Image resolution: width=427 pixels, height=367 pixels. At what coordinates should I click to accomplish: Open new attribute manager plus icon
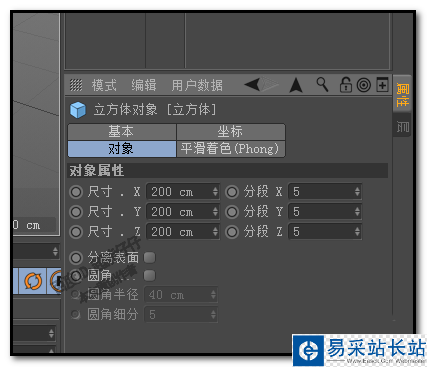click(382, 85)
